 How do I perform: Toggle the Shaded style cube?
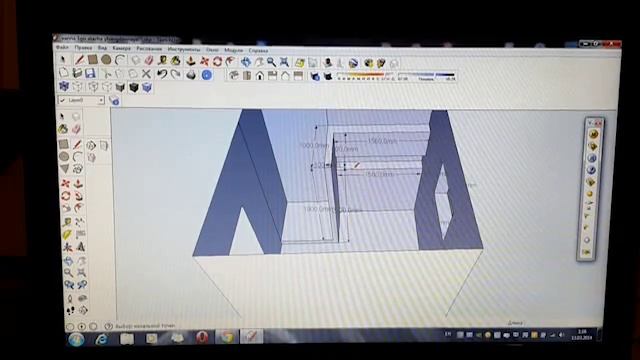pos(120,87)
